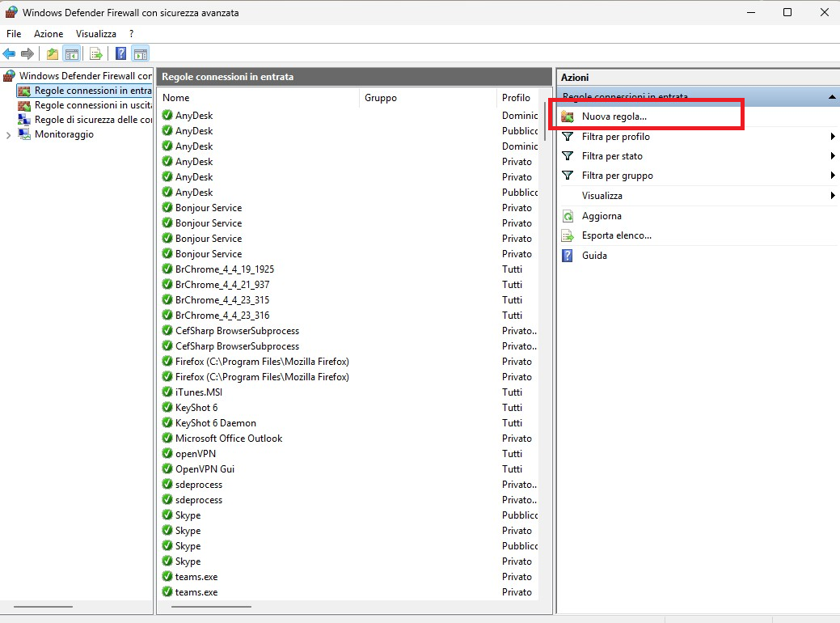Screen dimensions: 840x623
Task: Toggle the console tree pane icon
Action: pos(72,54)
